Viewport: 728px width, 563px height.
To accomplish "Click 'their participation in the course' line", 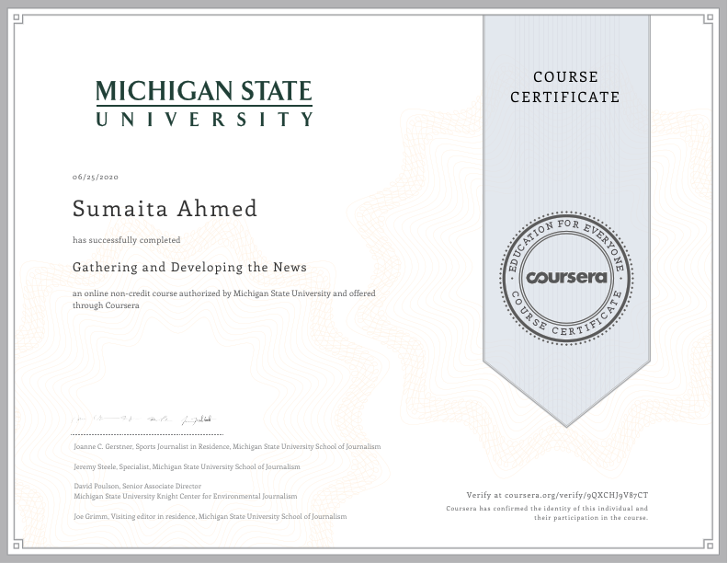I will point(591,518).
